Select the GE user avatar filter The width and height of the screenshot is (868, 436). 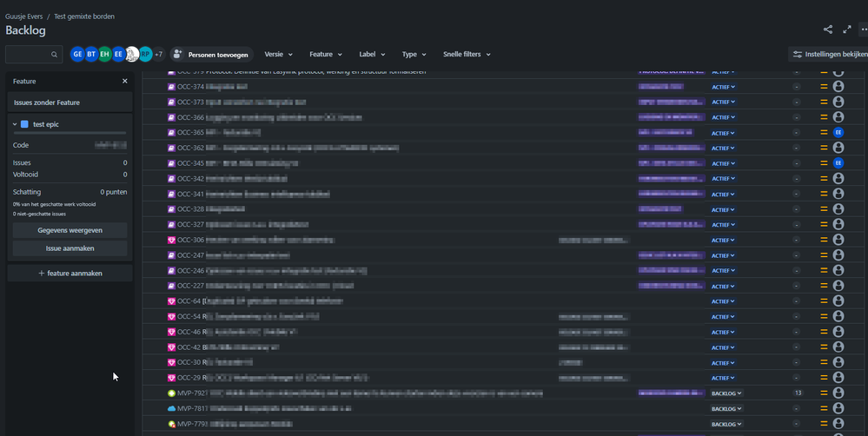pyautogui.click(x=77, y=54)
